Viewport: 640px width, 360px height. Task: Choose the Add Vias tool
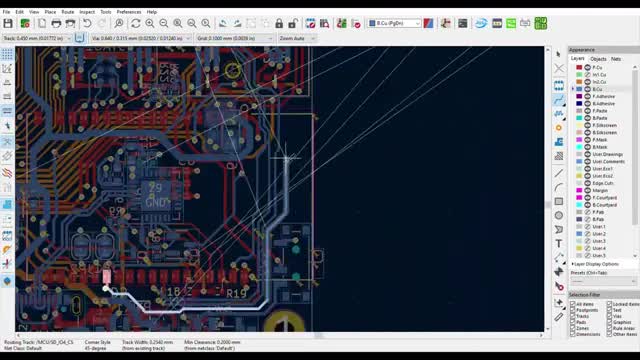(559, 128)
